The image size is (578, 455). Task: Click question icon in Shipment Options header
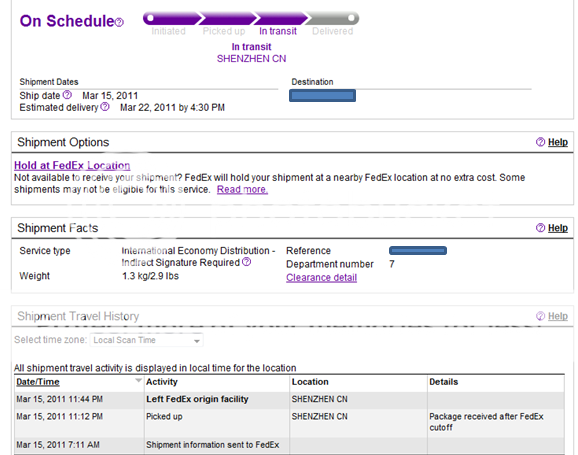540,142
